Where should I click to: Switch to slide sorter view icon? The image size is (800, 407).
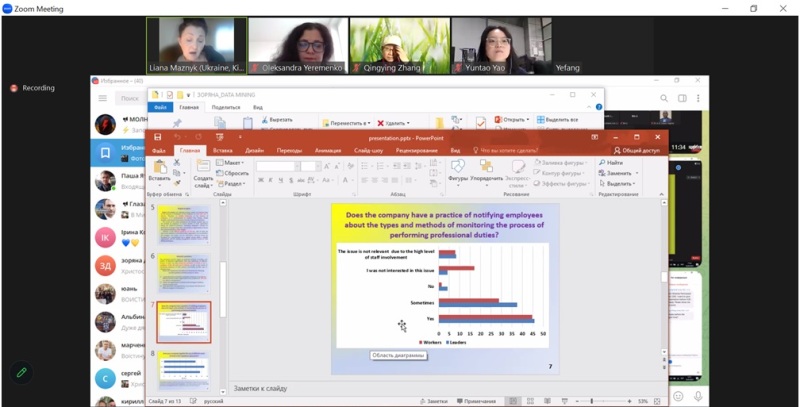point(530,401)
